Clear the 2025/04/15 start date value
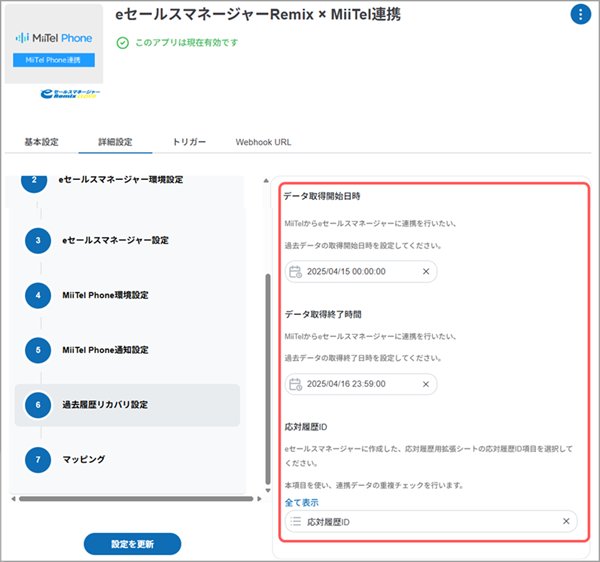This screenshot has width=600, height=562. pos(425,272)
